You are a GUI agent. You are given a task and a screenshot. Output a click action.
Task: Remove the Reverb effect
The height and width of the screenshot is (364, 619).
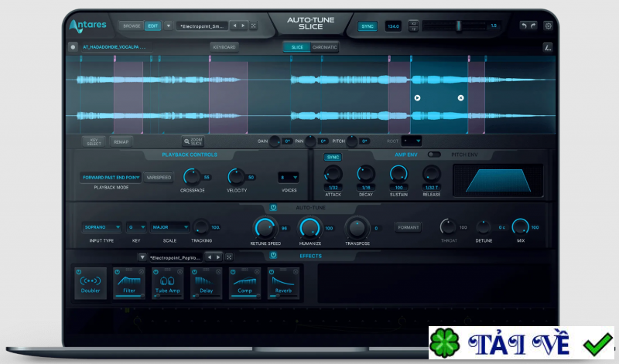click(296, 272)
